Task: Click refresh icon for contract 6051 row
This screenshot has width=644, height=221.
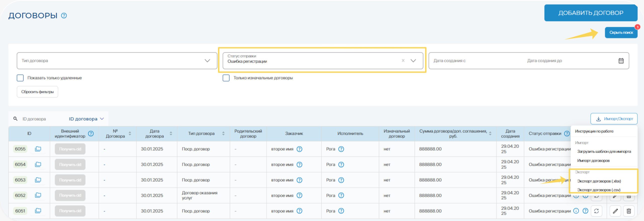Action: pyautogui.click(x=596, y=211)
